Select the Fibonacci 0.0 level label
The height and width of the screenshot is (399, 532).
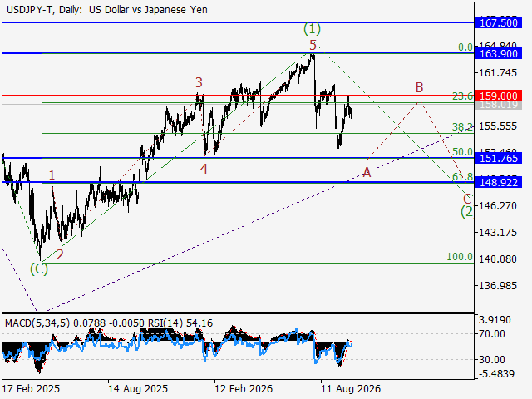[x=465, y=47]
